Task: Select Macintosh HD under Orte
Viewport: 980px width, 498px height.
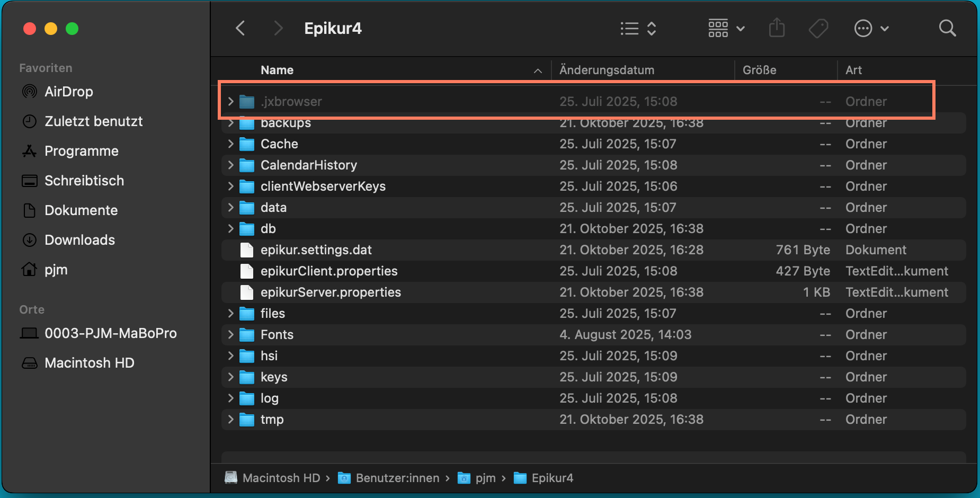Action: tap(78, 363)
